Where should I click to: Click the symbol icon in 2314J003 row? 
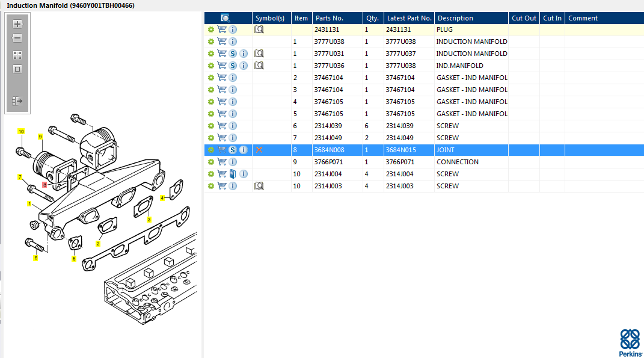tap(259, 186)
